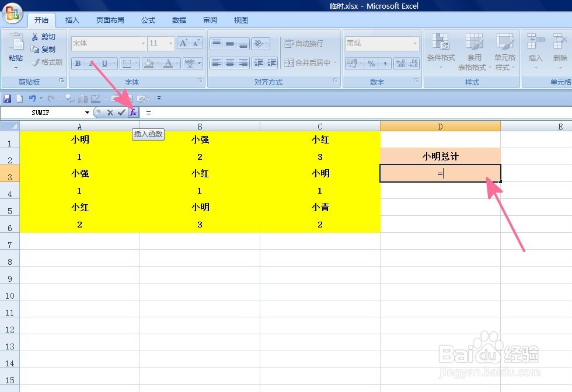
Task: Open the Name Box SUMIF dropdown arrow
Action: tap(87, 113)
